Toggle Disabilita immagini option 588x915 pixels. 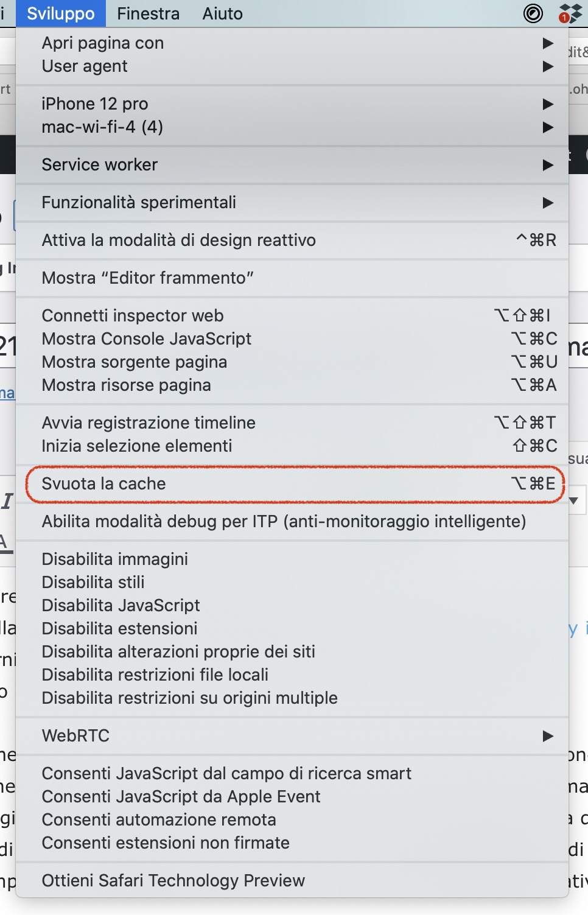(115, 559)
